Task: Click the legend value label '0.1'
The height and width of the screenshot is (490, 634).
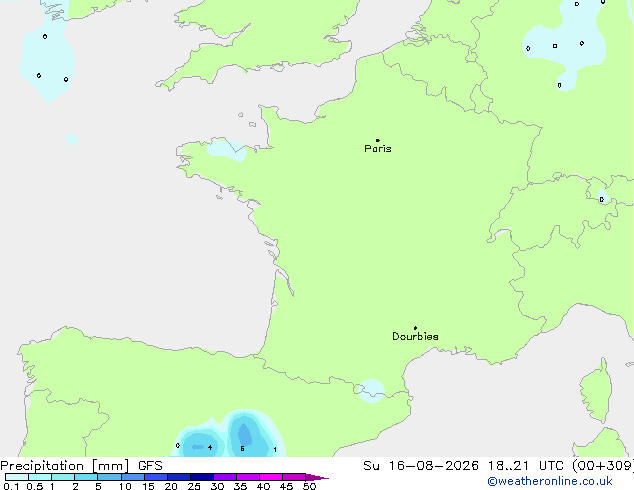Action: [x=11, y=486]
